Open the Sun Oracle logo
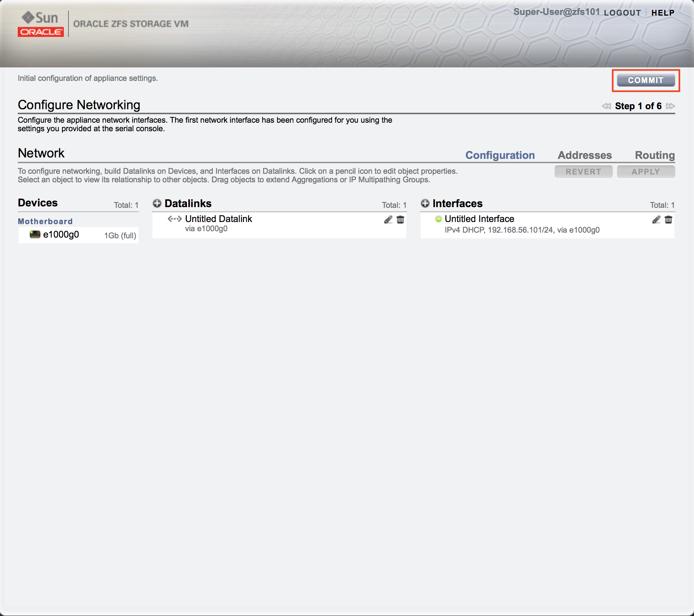The width and height of the screenshot is (694, 616). click(x=41, y=24)
